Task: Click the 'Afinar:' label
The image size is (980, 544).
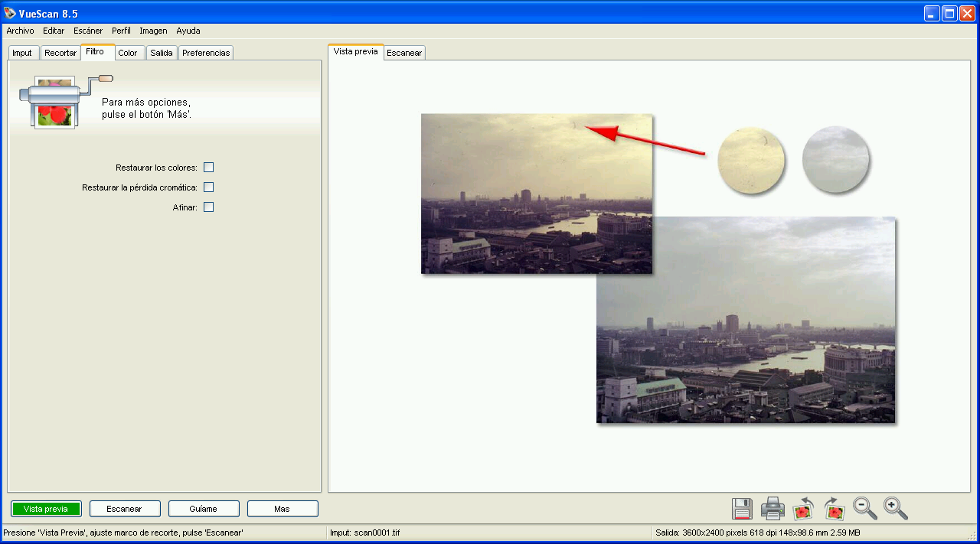Action: [185, 207]
